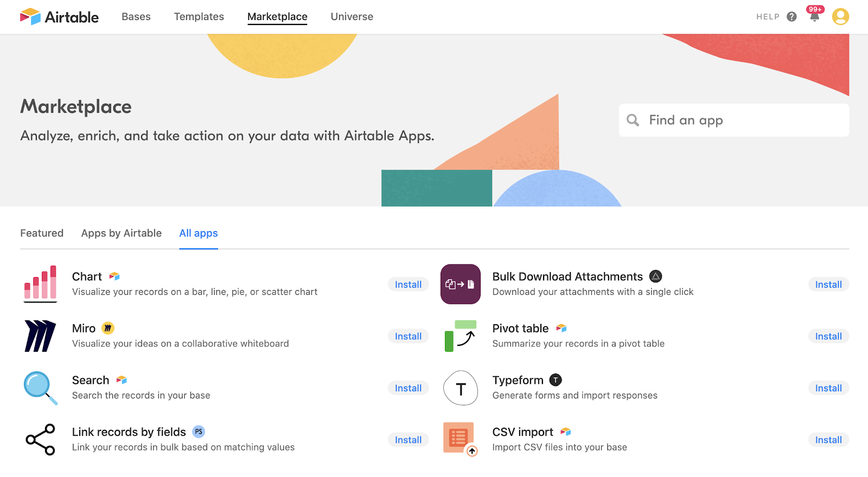The height and width of the screenshot is (477, 868).
Task: Click the Airtable logo
Action: (x=59, y=17)
